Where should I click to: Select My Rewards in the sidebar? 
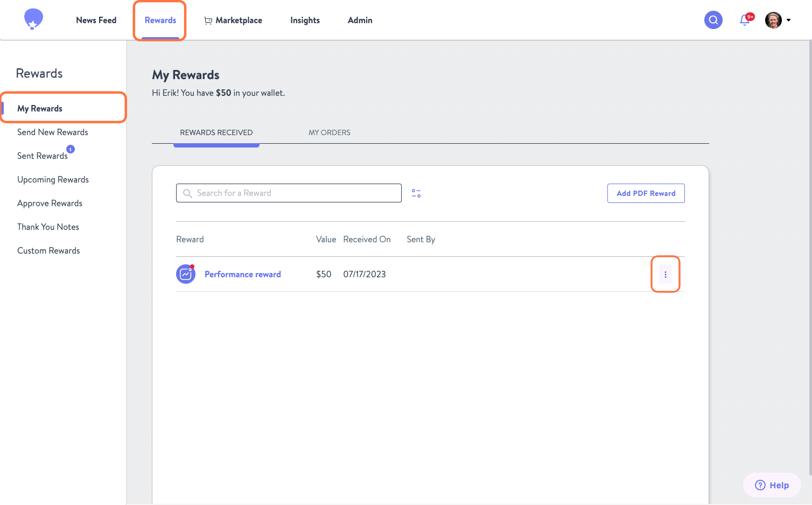coord(40,108)
